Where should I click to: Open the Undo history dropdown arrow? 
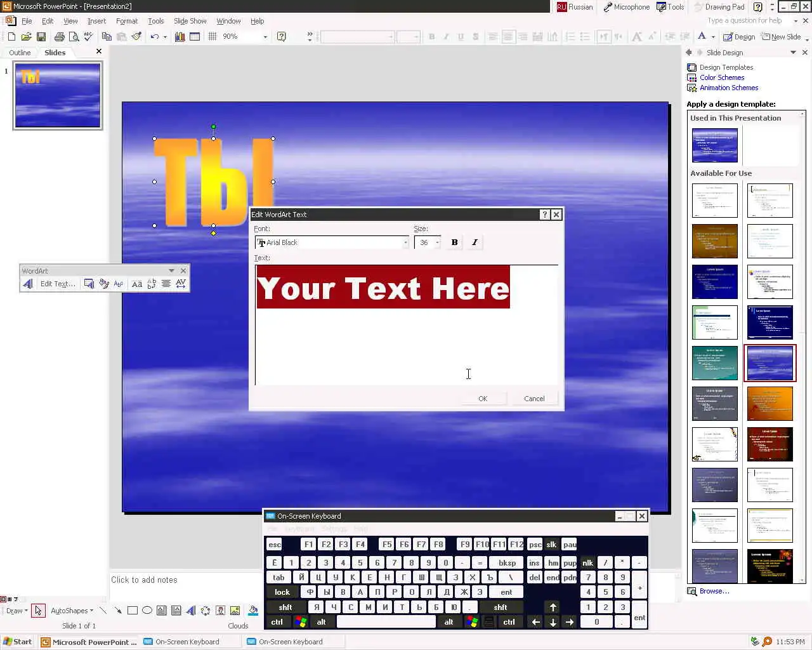(165, 37)
